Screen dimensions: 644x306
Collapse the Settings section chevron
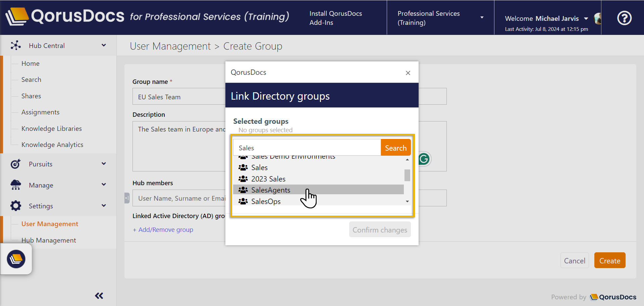104,206
